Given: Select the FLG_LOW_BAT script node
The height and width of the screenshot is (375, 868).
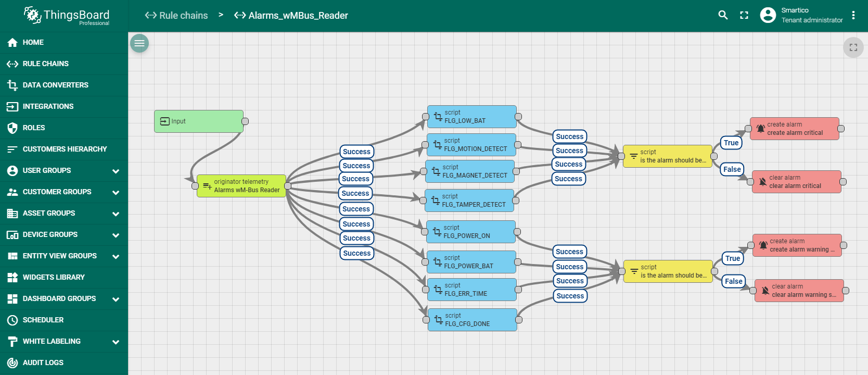Looking at the screenshot, I should 471,117.
